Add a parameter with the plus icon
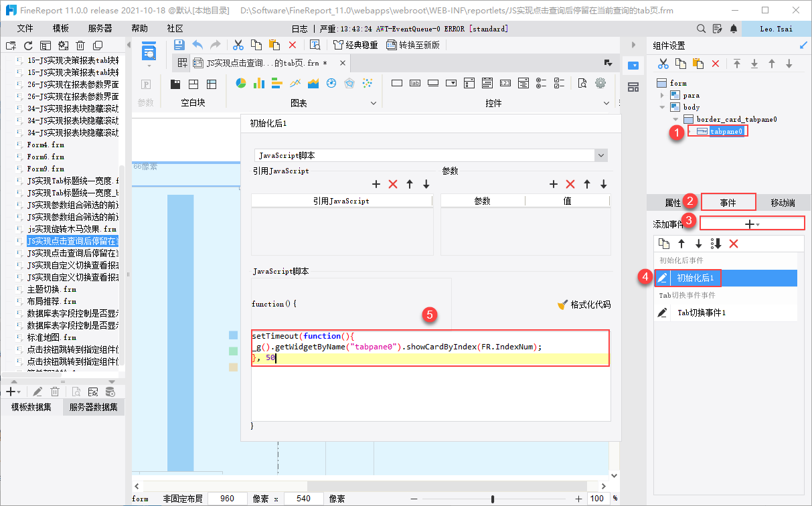Image resolution: width=812 pixels, height=506 pixels. (554, 184)
